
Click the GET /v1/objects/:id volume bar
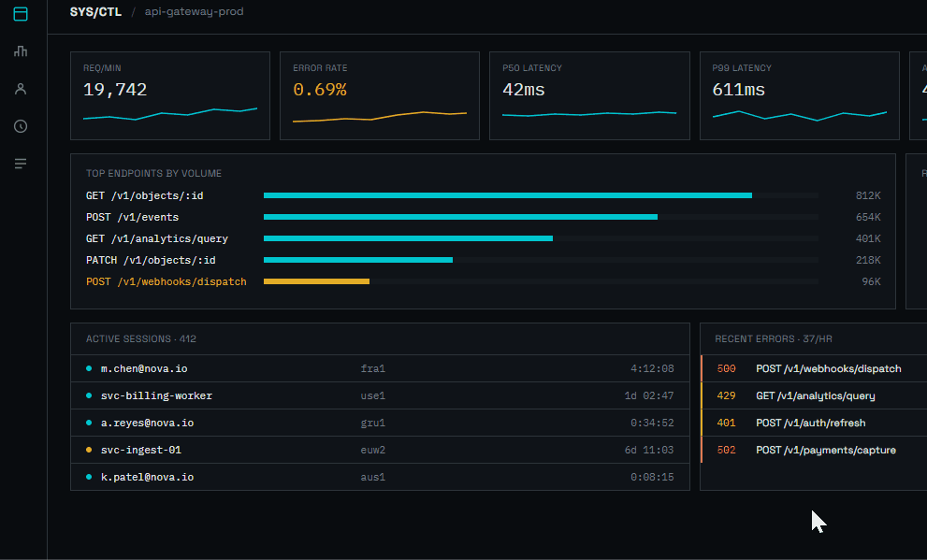tap(508, 195)
